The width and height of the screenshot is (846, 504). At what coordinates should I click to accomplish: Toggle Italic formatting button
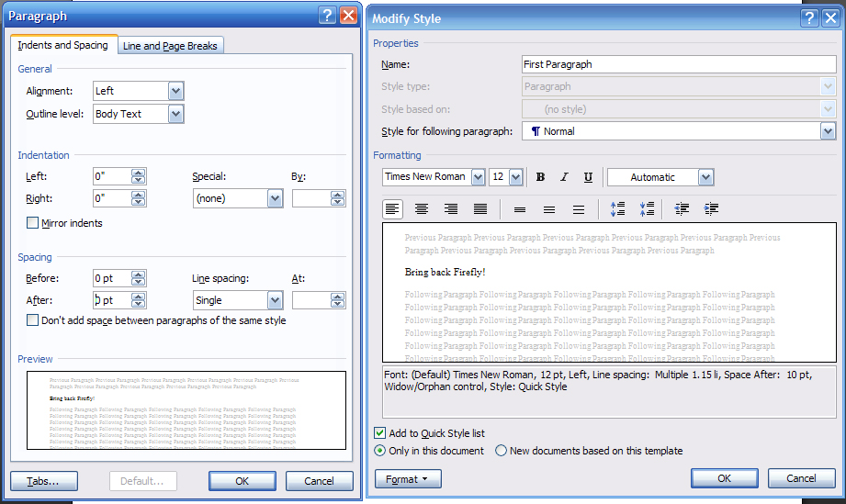(x=564, y=177)
